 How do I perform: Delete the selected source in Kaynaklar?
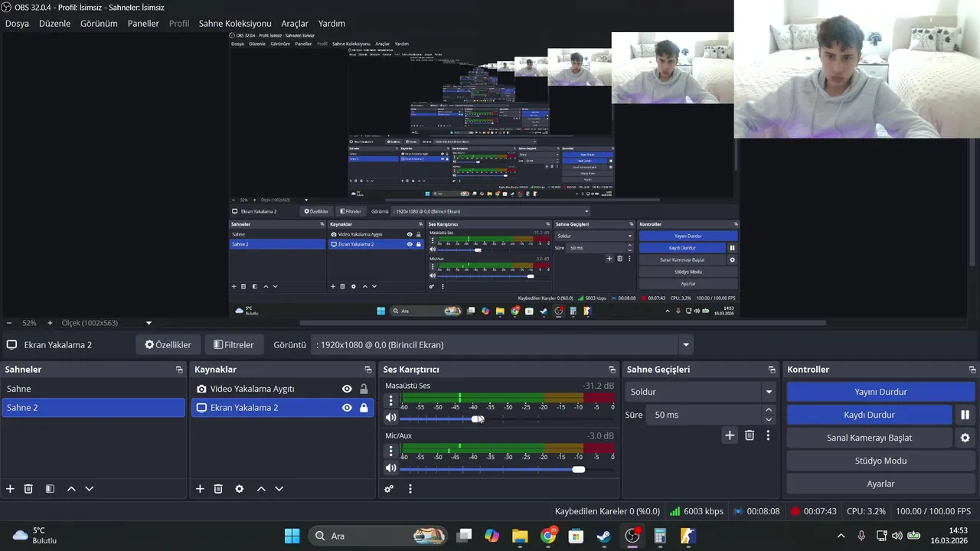(218, 488)
